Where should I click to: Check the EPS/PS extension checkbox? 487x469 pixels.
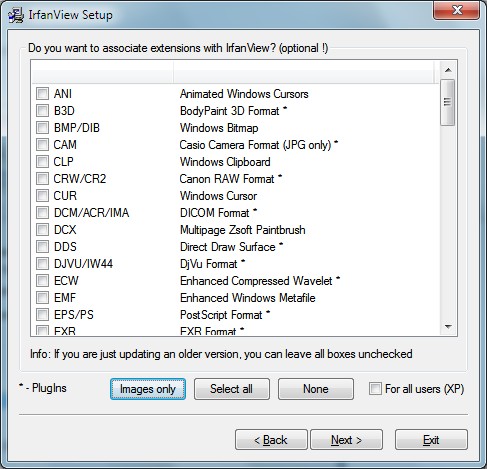(42, 315)
